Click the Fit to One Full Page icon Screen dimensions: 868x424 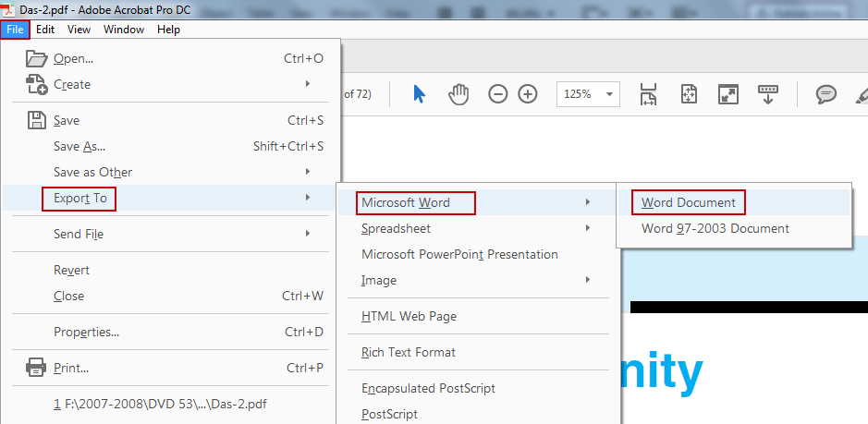click(689, 94)
